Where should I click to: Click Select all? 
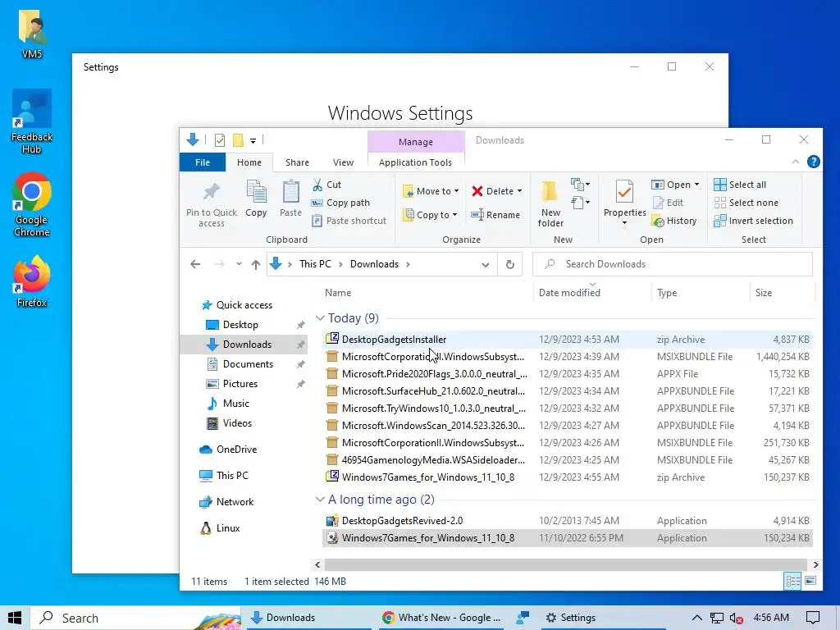coord(740,185)
